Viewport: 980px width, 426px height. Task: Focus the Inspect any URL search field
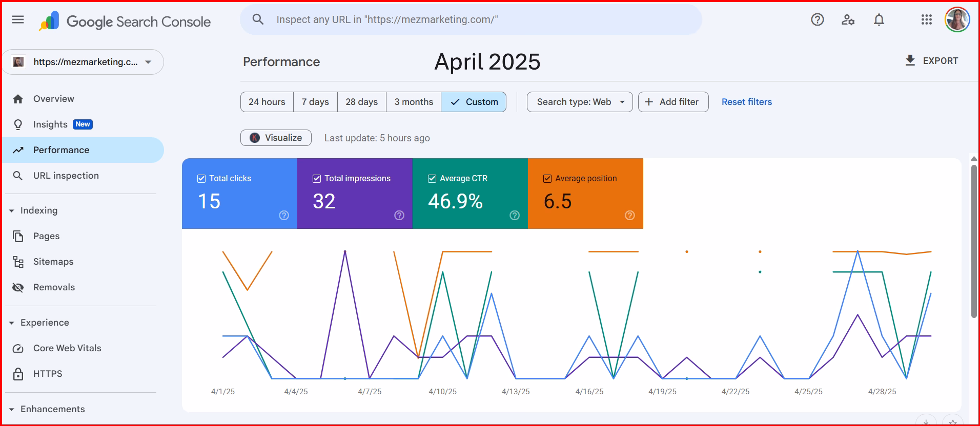click(x=471, y=19)
